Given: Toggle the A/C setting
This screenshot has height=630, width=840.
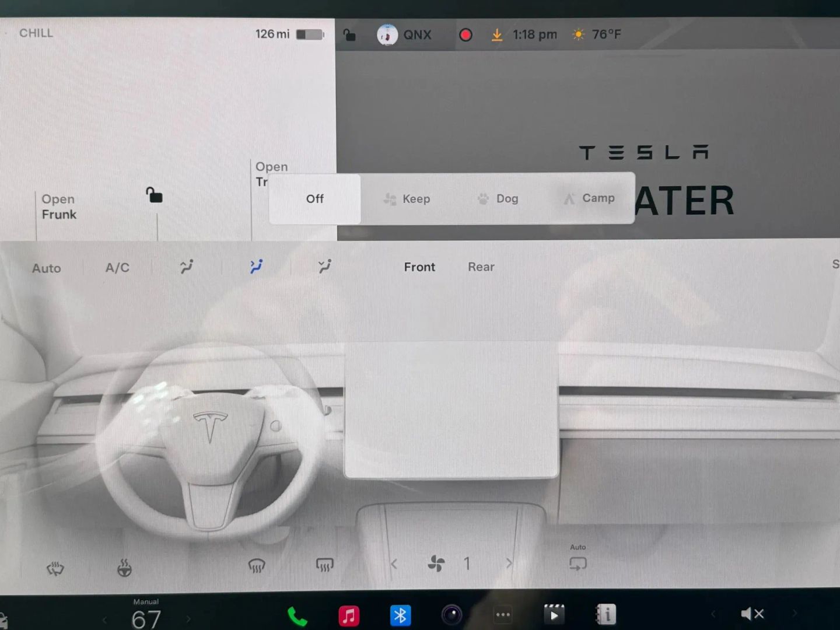Looking at the screenshot, I should pyautogui.click(x=117, y=268).
